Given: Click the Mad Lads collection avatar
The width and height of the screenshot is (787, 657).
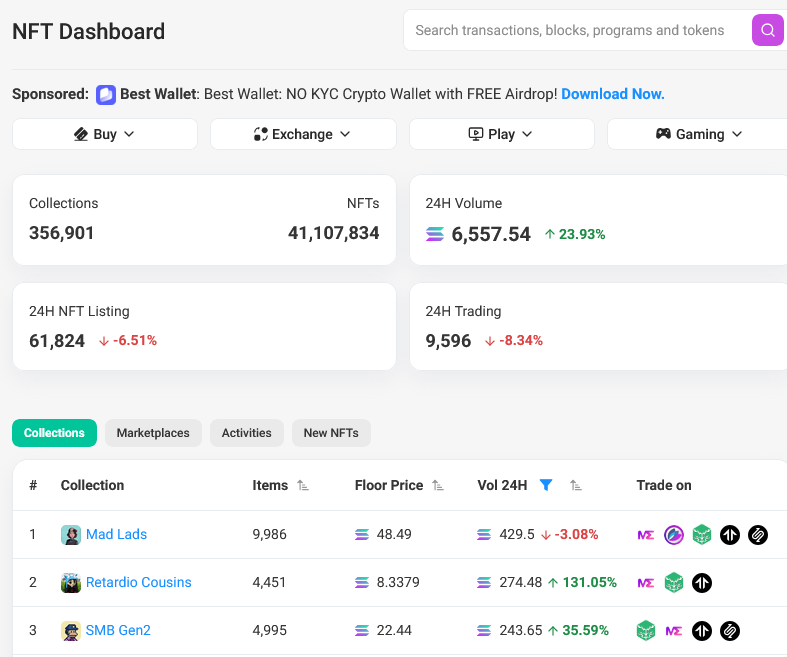Looking at the screenshot, I should pos(71,535).
